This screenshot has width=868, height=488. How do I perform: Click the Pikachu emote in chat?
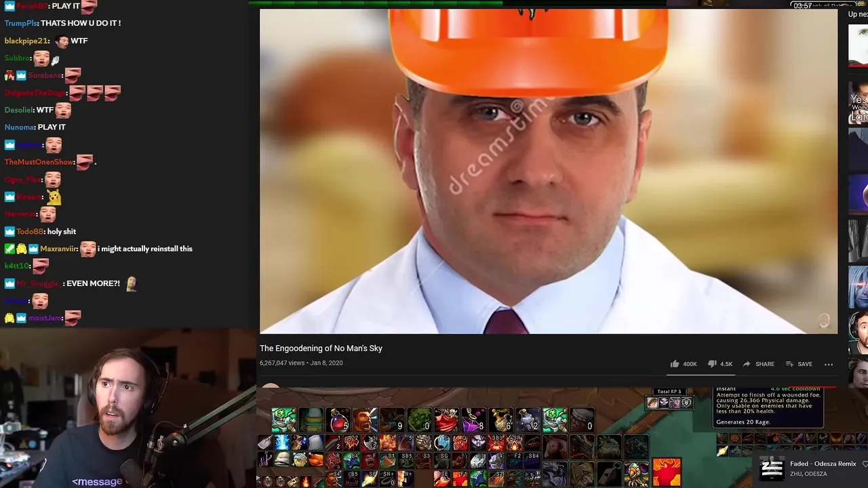click(x=54, y=197)
